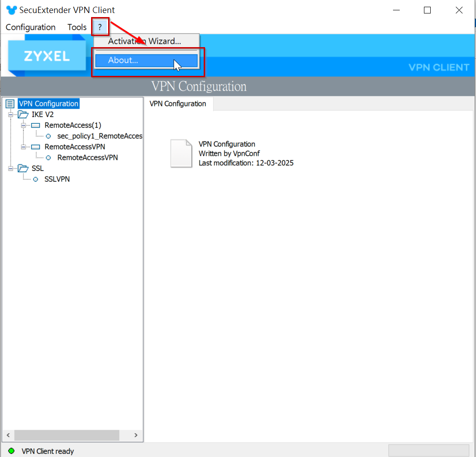Click the horizontal scrollbar thumb in tree panel

tap(67, 435)
